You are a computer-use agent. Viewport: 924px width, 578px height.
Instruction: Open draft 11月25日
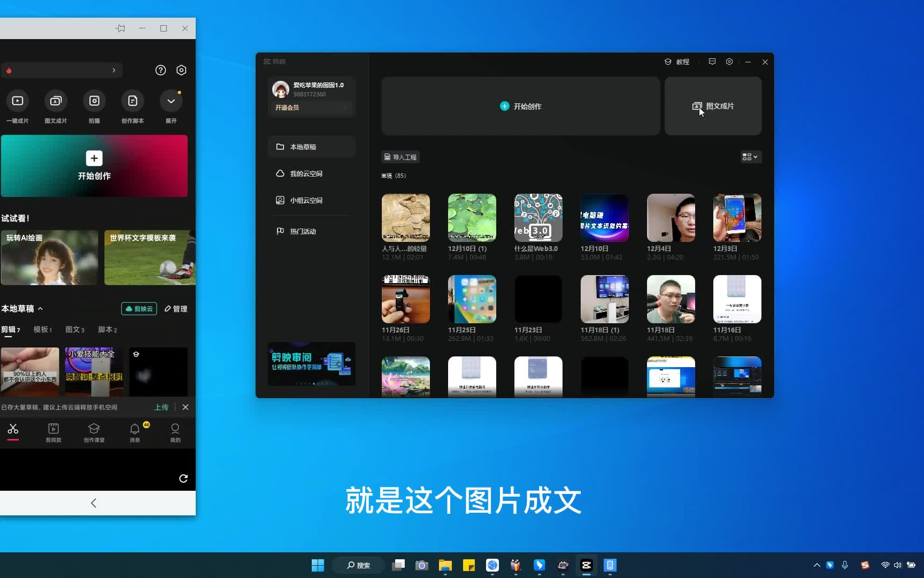click(472, 299)
